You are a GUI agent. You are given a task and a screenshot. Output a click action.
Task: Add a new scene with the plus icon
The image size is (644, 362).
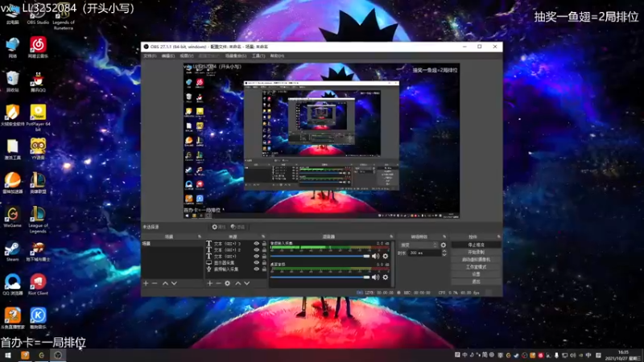(146, 283)
